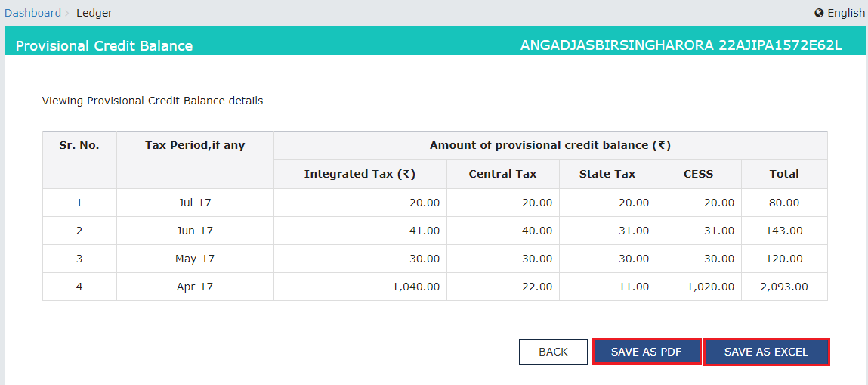
Task: Click the SAVE AS PDF button
Action: (646, 352)
